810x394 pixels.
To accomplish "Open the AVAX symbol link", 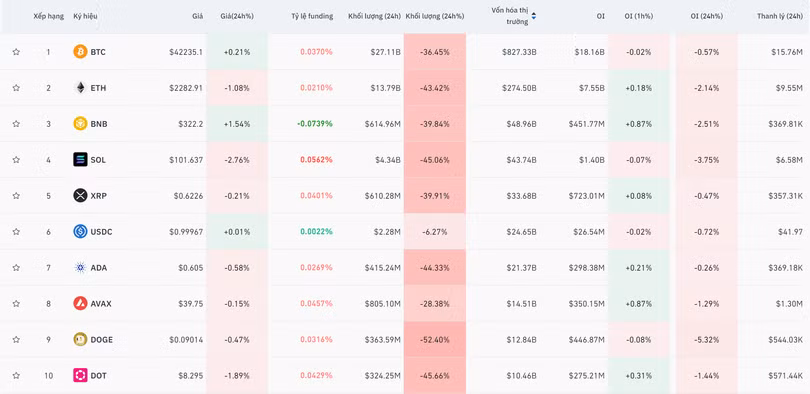I will [101, 304].
